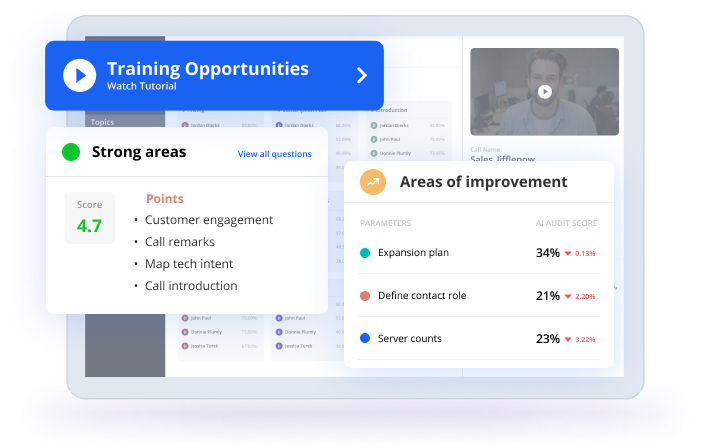
Task: Open the Training Opportunities chevron arrow
Action: (x=362, y=75)
